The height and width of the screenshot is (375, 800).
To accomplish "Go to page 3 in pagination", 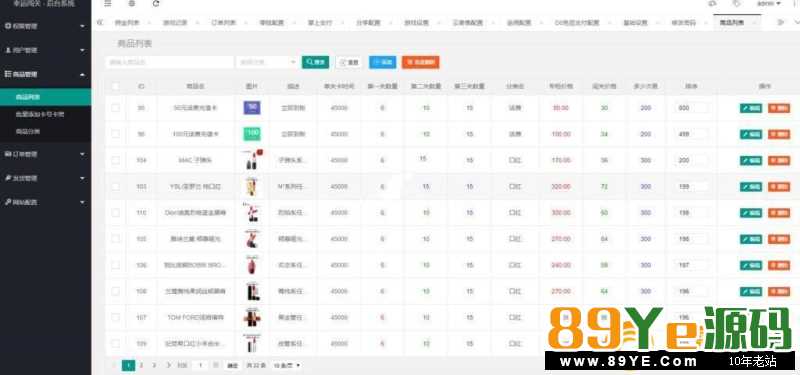I will point(154,365).
